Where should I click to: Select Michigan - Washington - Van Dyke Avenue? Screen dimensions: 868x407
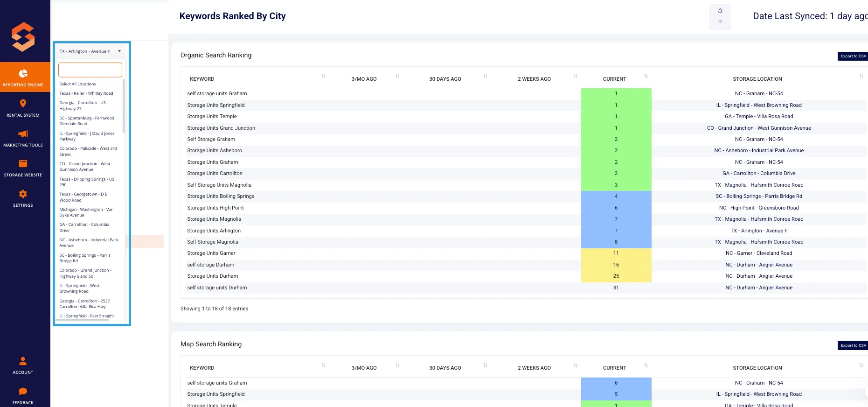click(x=86, y=212)
